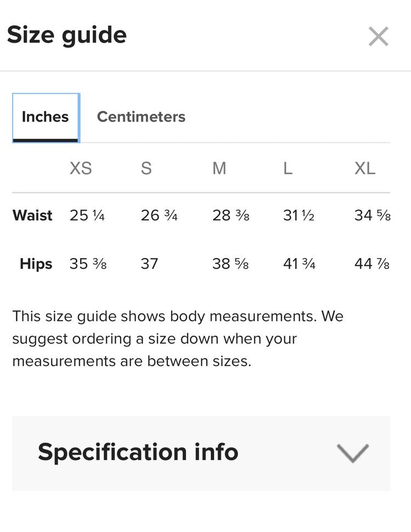Image resolution: width=411 pixels, height=532 pixels.
Task: Click the Waist row label
Action: 33,215
